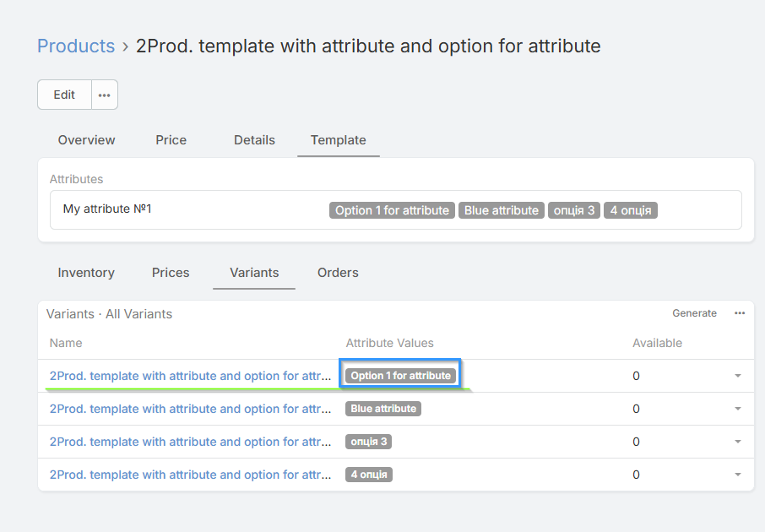Expand row dropdown for Option 1 variant

[737, 376]
